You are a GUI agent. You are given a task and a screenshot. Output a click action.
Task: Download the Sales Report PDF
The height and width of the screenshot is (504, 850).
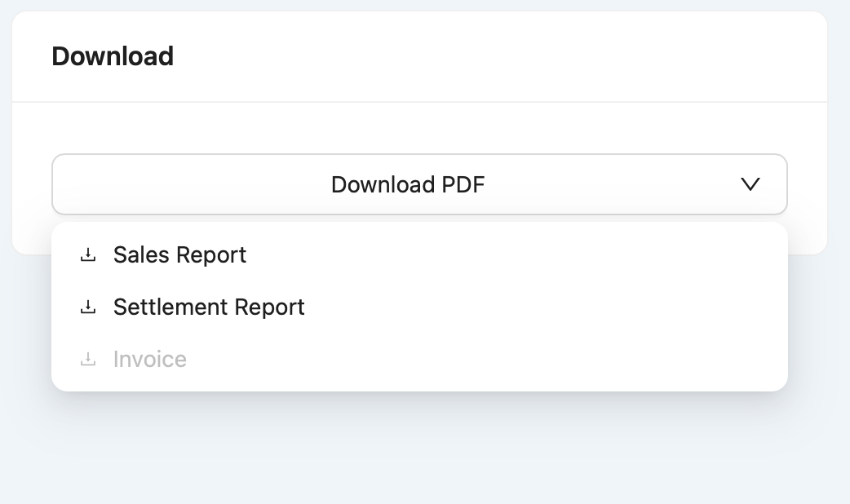click(179, 255)
